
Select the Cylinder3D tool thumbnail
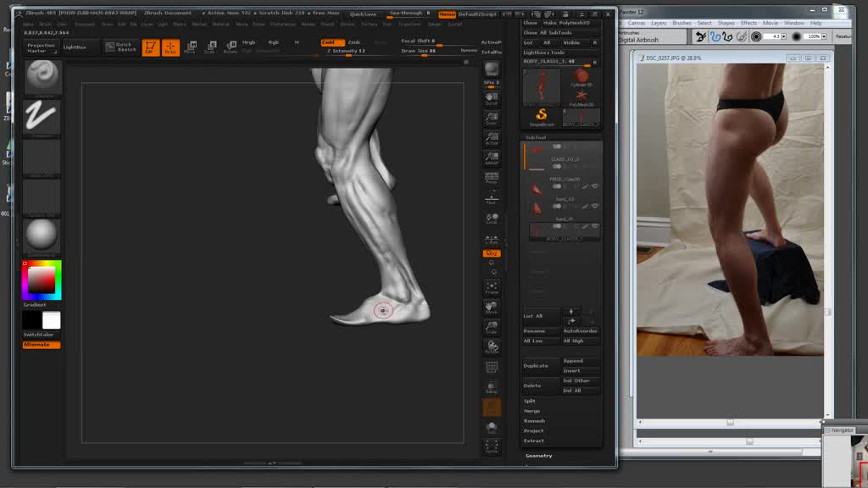(581, 78)
